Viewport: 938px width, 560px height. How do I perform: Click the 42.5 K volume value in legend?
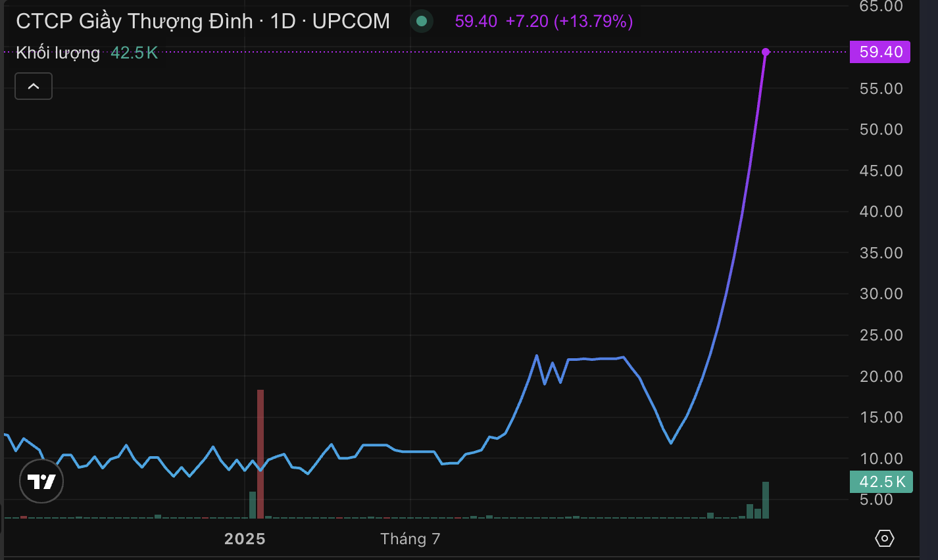click(x=134, y=53)
